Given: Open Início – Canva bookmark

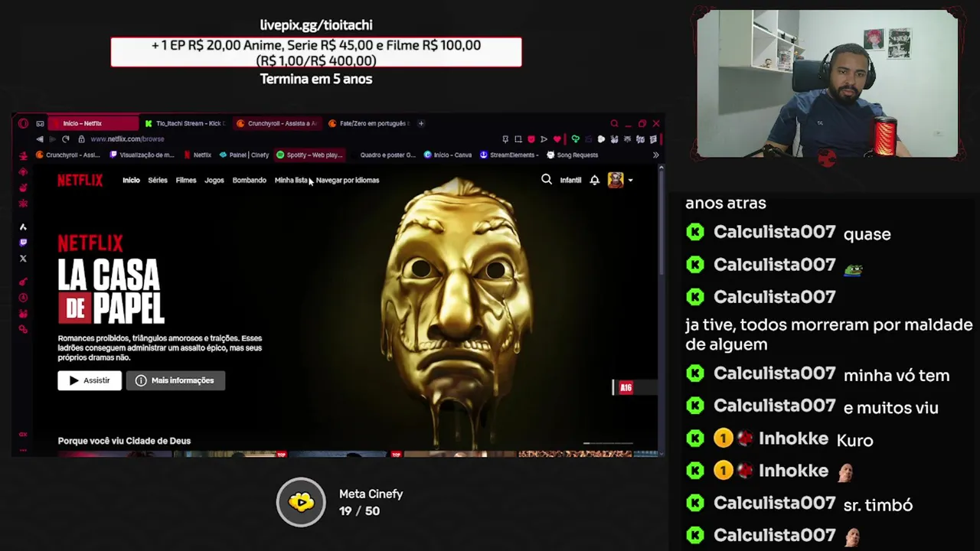Looking at the screenshot, I should 448,155.
